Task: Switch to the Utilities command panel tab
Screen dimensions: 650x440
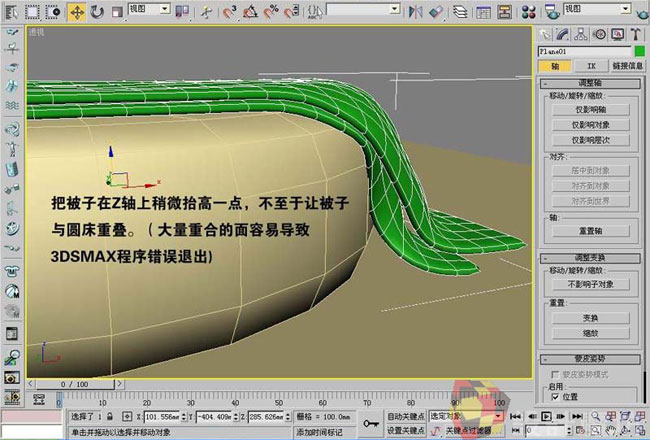Action: tap(636, 34)
